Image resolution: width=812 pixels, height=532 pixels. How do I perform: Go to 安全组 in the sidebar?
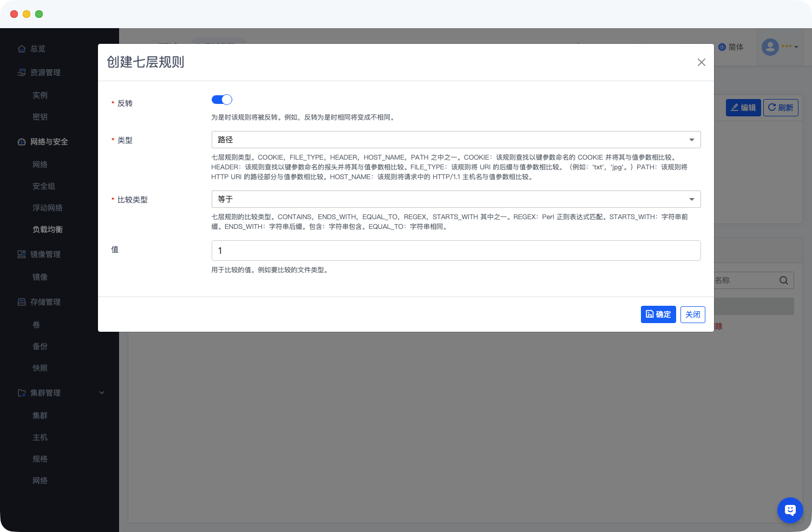(x=44, y=186)
